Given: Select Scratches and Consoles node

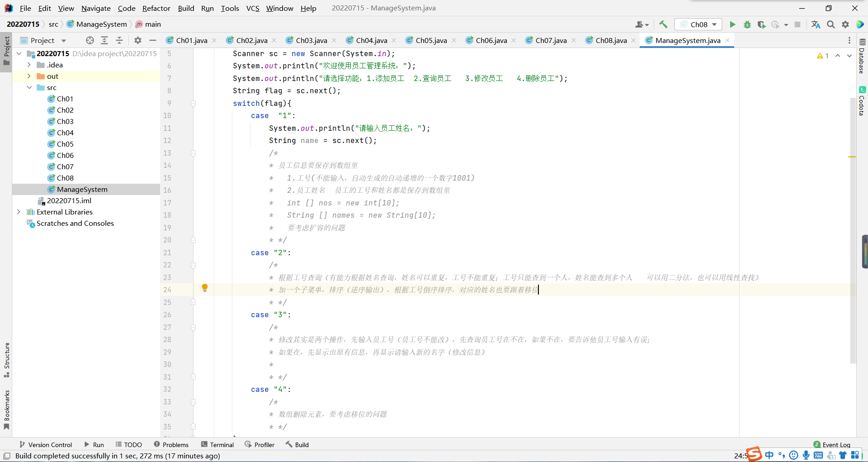Looking at the screenshot, I should coord(75,223).
